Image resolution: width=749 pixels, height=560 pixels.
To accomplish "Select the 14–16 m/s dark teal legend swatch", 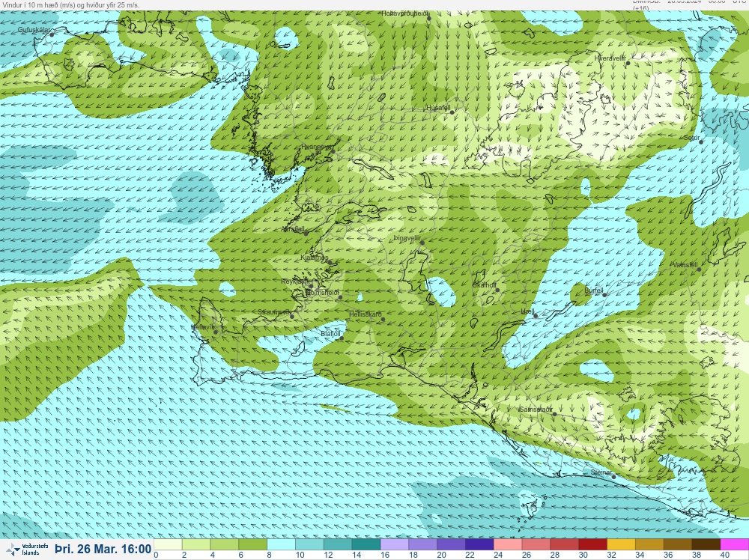I will pos(366,544).
